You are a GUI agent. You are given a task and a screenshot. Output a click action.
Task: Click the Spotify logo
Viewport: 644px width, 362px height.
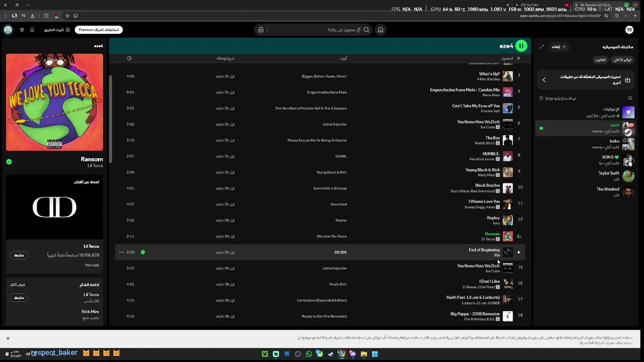point(629,30)
